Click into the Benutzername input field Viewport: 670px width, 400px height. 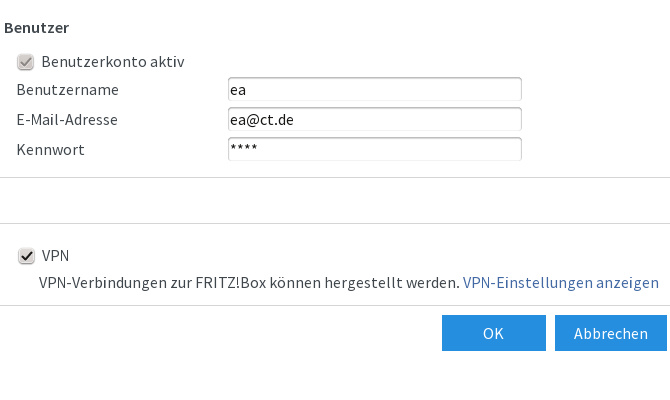click(374, 90)
